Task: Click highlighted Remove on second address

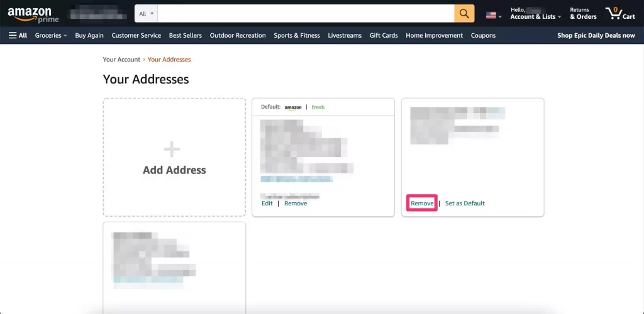Action: (x=422, y=203)
